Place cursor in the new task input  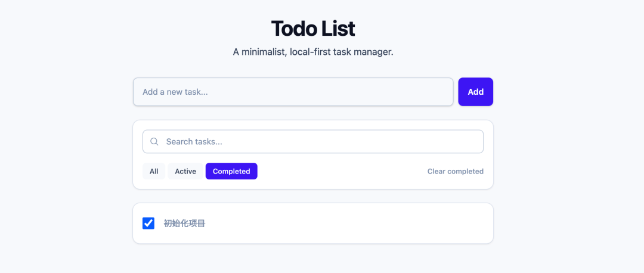pyautogui.click(x=293, y=92)
